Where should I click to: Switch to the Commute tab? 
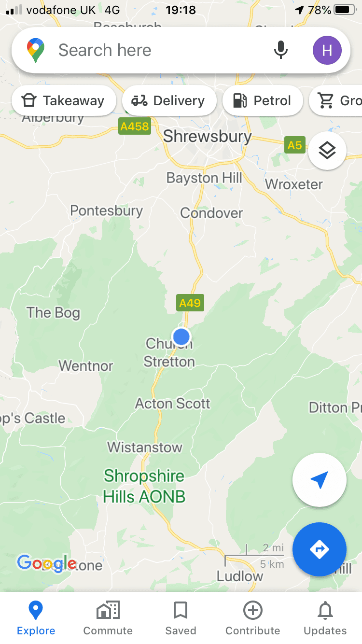[x=108, y=618]
